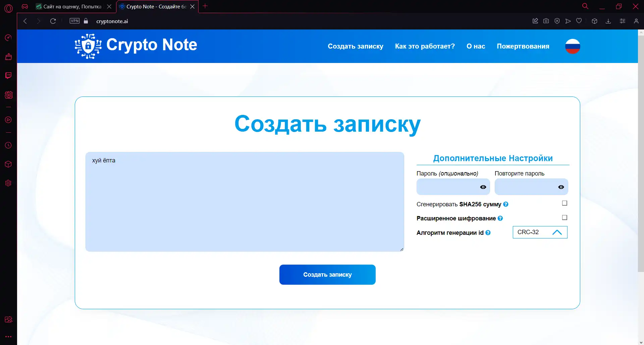The height and width of the screenshot is (345, 644).
Task: Click the Crypto Note title text
Action: [152, 45]
